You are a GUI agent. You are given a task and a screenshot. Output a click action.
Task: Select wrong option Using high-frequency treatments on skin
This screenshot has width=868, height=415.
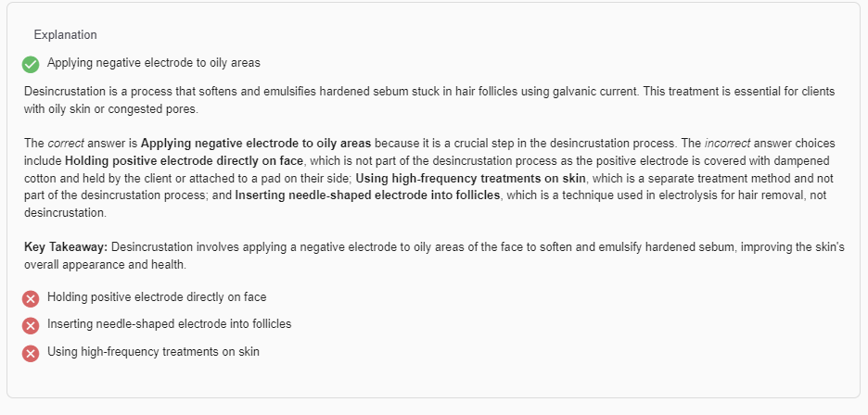(153, 352)
